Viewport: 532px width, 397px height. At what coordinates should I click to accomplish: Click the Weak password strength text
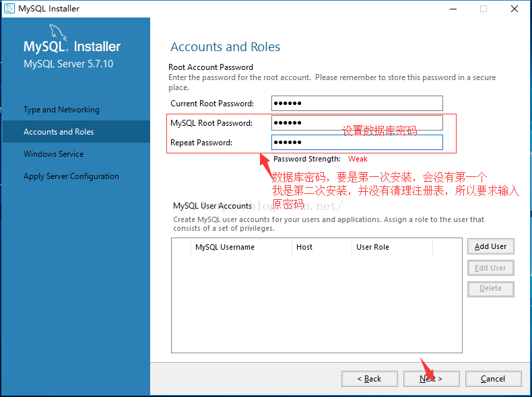[x=358, y=159]
